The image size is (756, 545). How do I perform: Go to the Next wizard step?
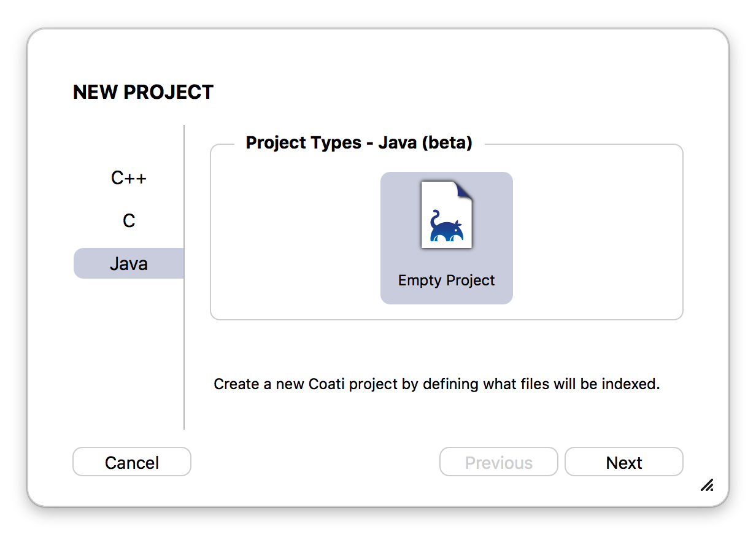(624, 462)
